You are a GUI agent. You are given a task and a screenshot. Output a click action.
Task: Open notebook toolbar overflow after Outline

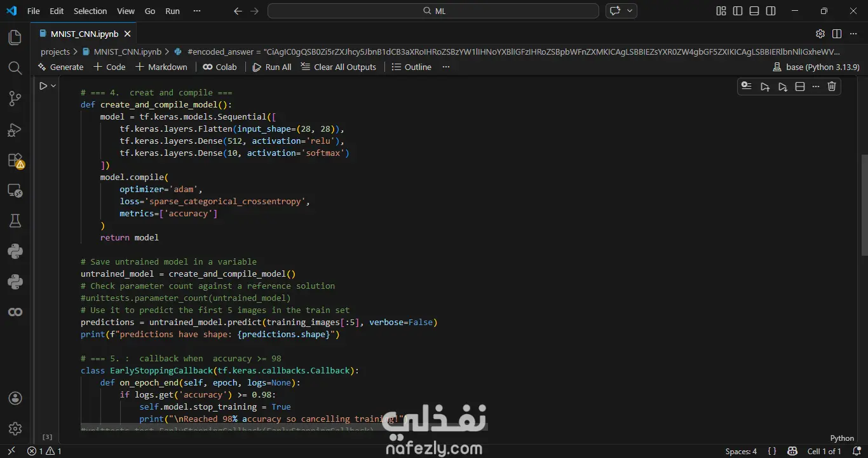[446, 67]
